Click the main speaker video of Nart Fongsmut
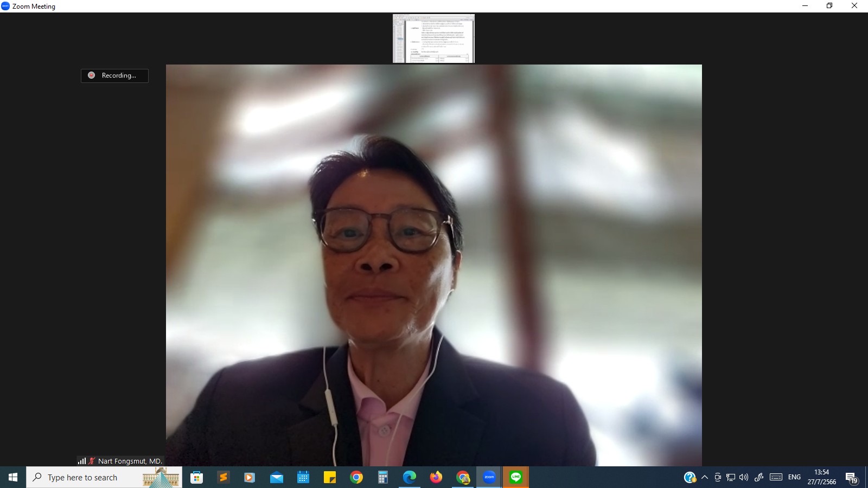Image resolution: width=868 pixels, height=488 pixels. (434, 265)
